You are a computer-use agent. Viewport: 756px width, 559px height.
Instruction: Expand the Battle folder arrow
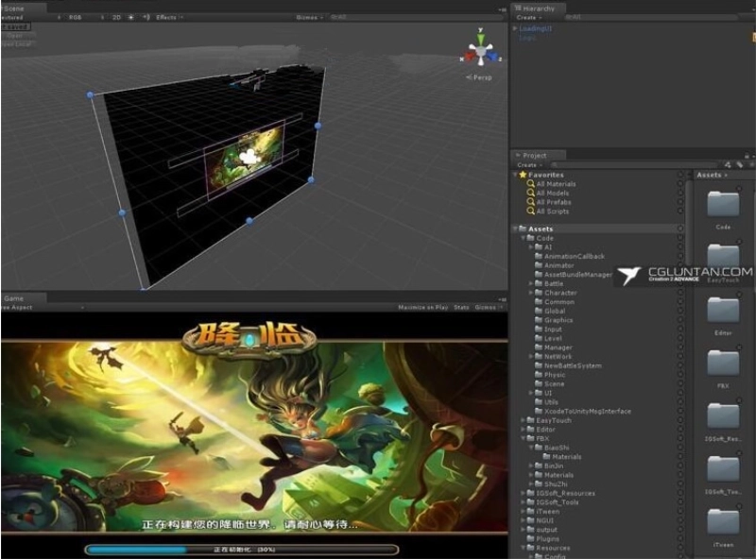(531, 283)
